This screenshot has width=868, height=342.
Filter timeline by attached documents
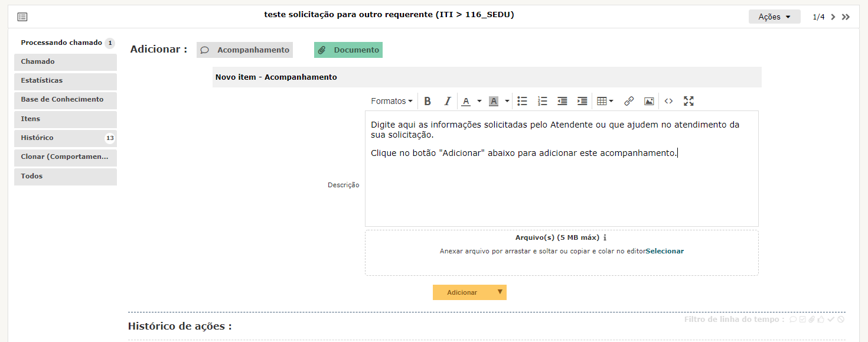[812, 320]
